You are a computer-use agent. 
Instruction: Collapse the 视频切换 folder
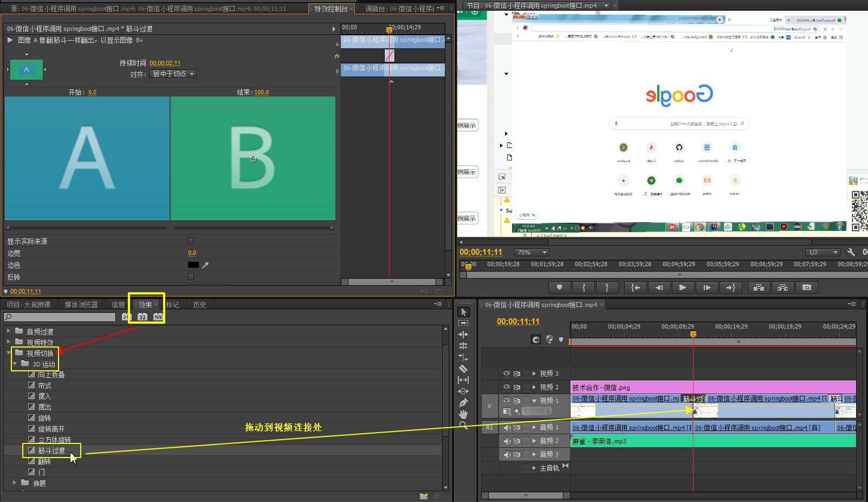[8, 352]
